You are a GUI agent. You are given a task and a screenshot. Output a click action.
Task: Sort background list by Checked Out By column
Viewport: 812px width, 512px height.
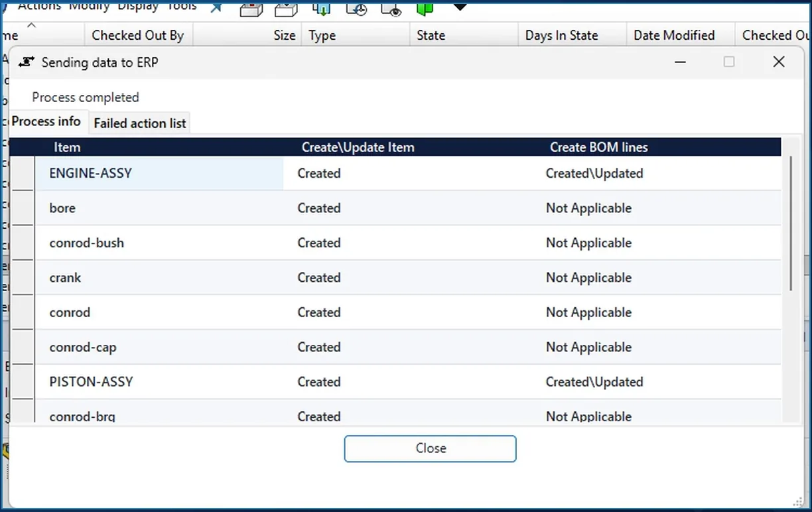[137, 36]
